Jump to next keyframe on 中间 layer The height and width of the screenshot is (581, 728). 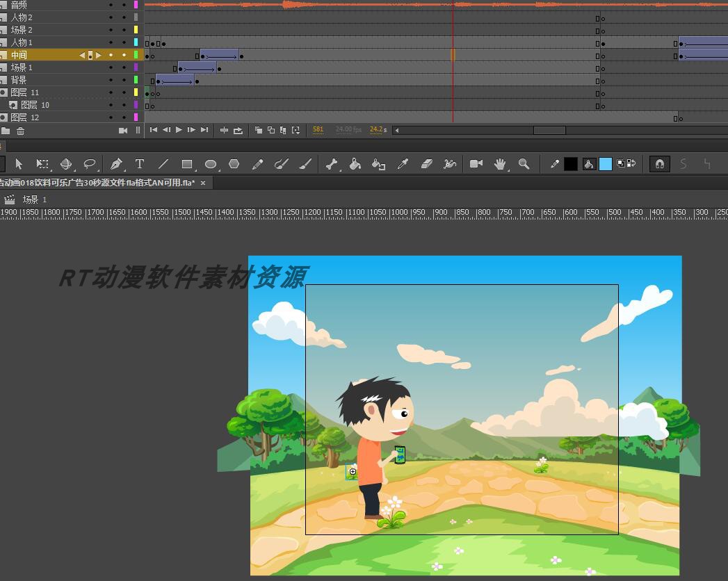(99, 55)
